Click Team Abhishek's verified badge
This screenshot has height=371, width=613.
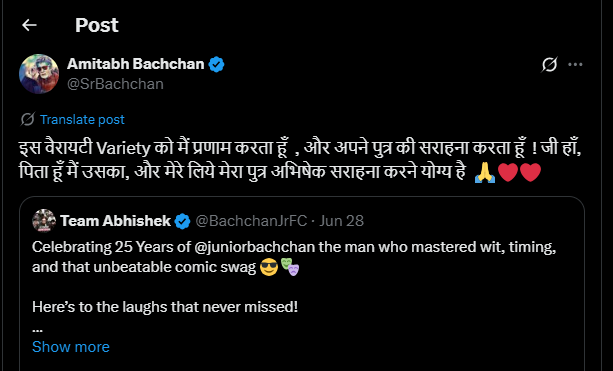tap(182, 221)
